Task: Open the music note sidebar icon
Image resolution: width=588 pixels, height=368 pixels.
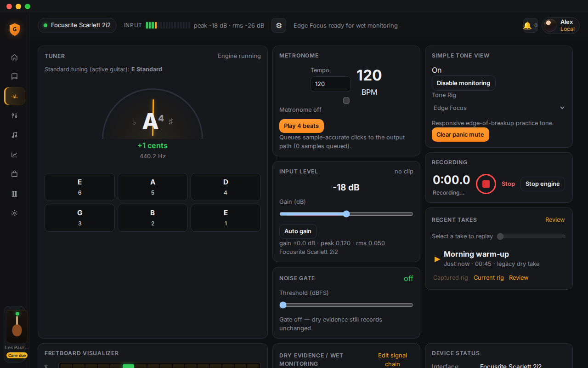Action: tap(14, 135)
